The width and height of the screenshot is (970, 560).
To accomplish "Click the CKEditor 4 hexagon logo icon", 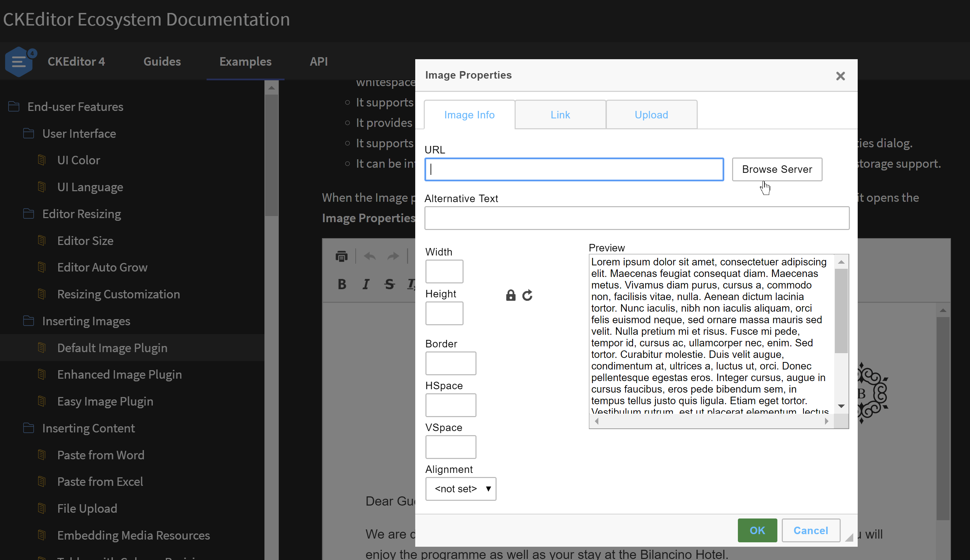I will tap(18, 61).
